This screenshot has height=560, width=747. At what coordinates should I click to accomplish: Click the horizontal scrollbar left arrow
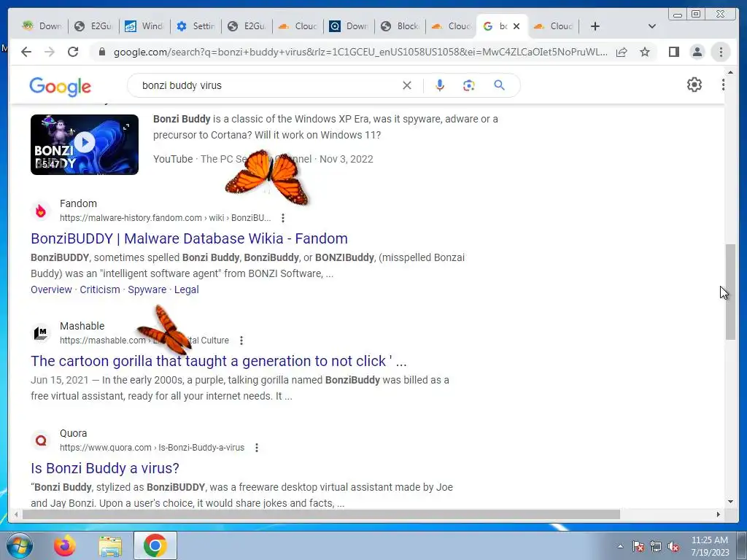(16, 514)
